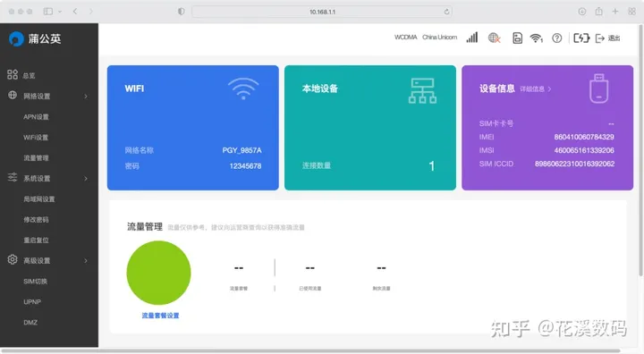Open new tab with plus icon

click(615, 12)
